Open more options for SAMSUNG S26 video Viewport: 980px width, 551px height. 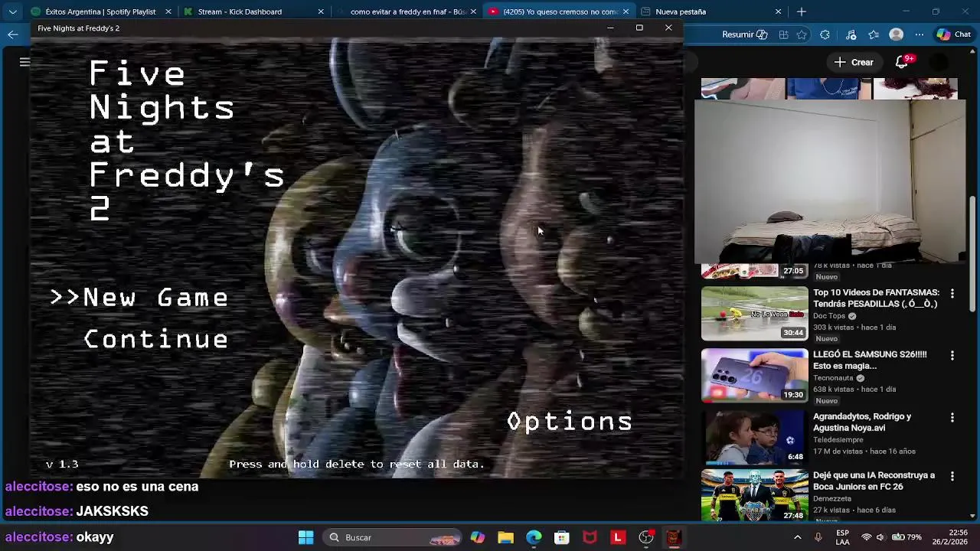pos(952,356)
